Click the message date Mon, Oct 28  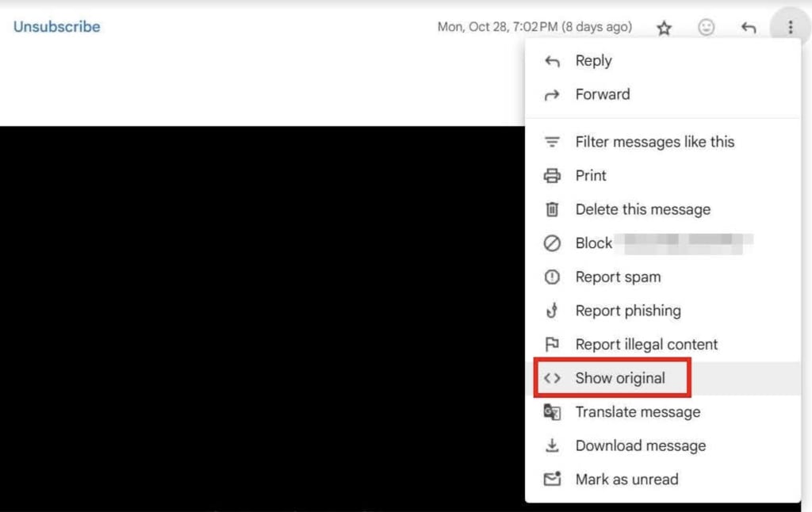click(x=534, y=27)
